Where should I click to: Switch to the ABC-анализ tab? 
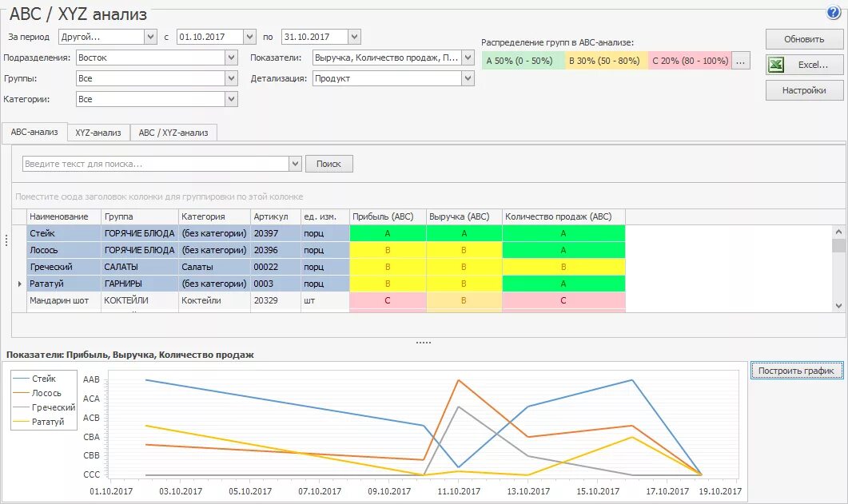pos(34,133)
